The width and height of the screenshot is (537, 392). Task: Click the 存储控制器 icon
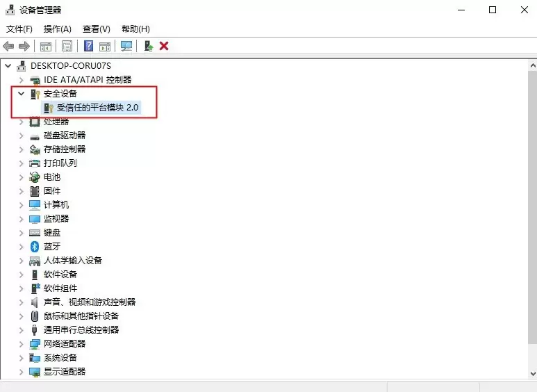click(x=35, y=149)
